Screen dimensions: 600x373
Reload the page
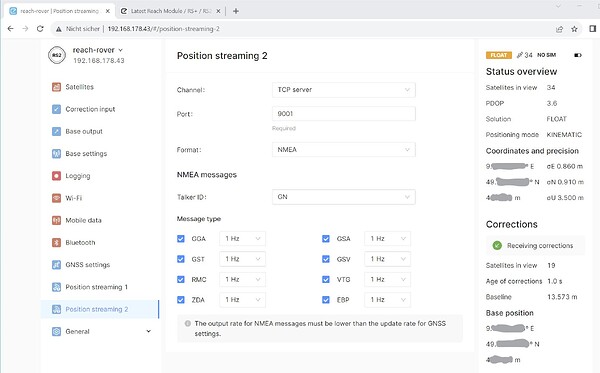click(40, 29)
